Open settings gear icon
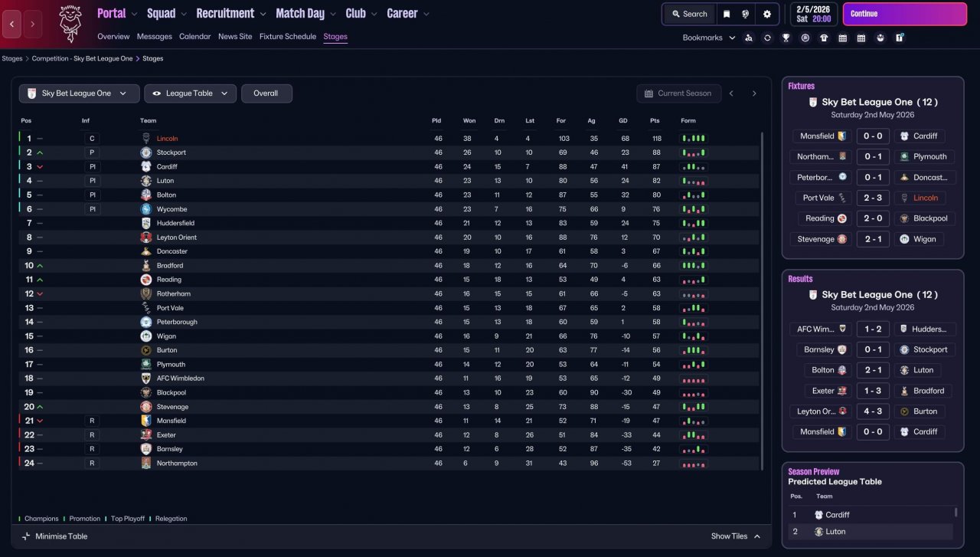This screenshot has width=980, height=557. pos(767,14)
